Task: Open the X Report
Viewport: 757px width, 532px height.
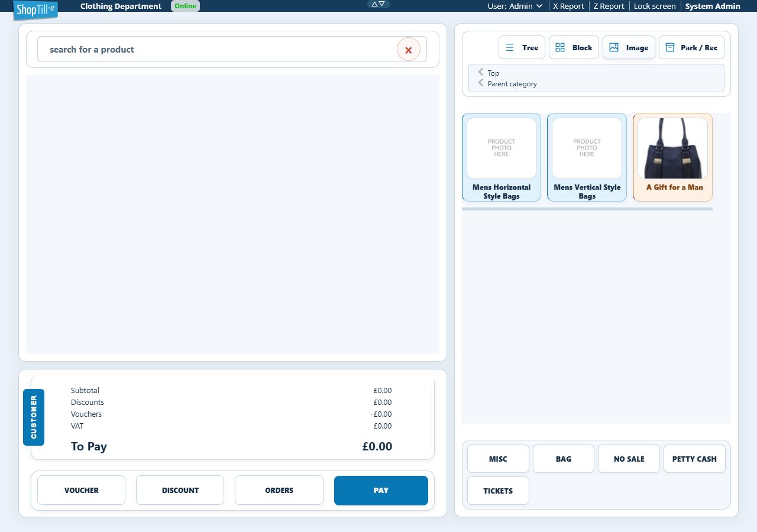Action: point(568,6)
